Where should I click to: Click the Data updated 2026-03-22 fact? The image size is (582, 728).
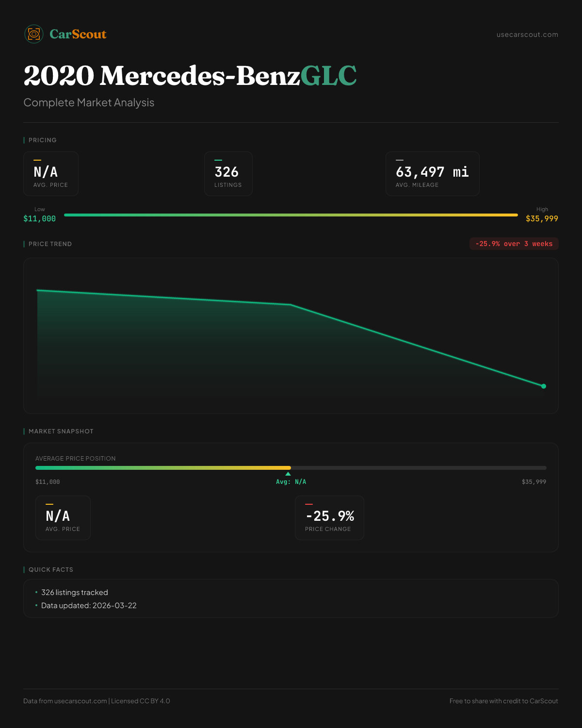click(x=89, y=606)
